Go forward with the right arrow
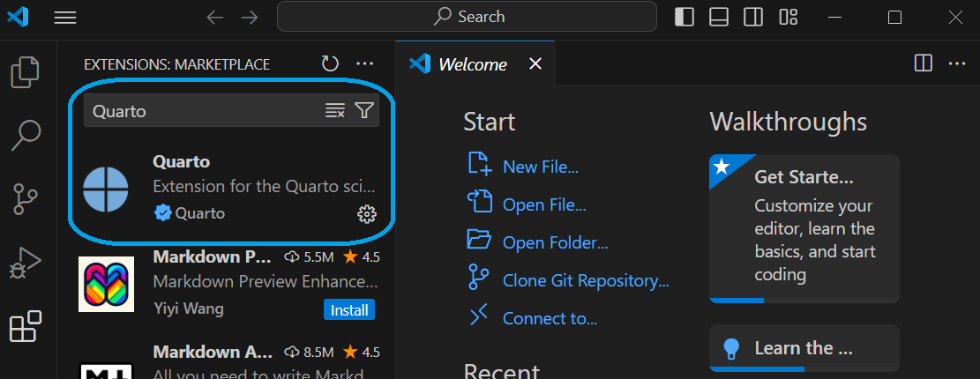The height and width of the screenshot is (379, 980). click(250, 18)
